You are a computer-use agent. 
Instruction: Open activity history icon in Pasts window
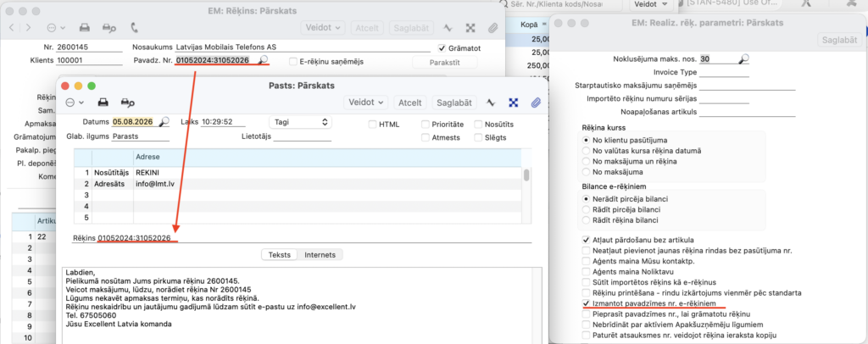coord(491,103)
